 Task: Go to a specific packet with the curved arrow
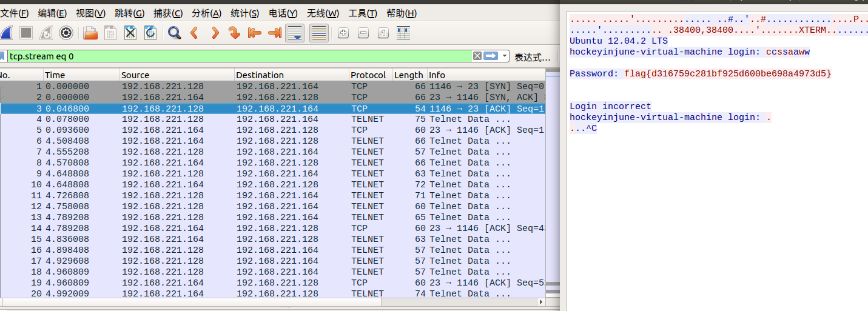tap(235, 33)
